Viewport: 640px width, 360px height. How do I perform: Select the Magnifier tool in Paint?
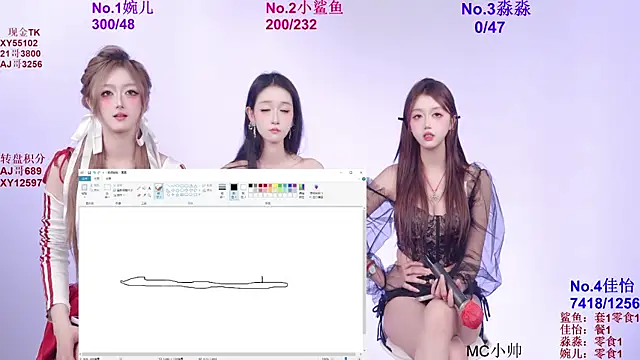click(x=149, y=195)
